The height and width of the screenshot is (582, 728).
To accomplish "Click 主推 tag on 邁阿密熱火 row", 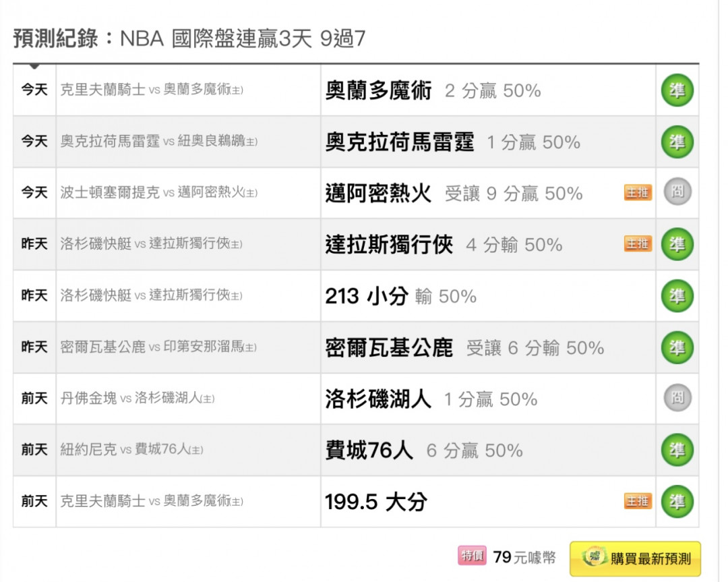I will pyautogui.click(x=638, y=192).
